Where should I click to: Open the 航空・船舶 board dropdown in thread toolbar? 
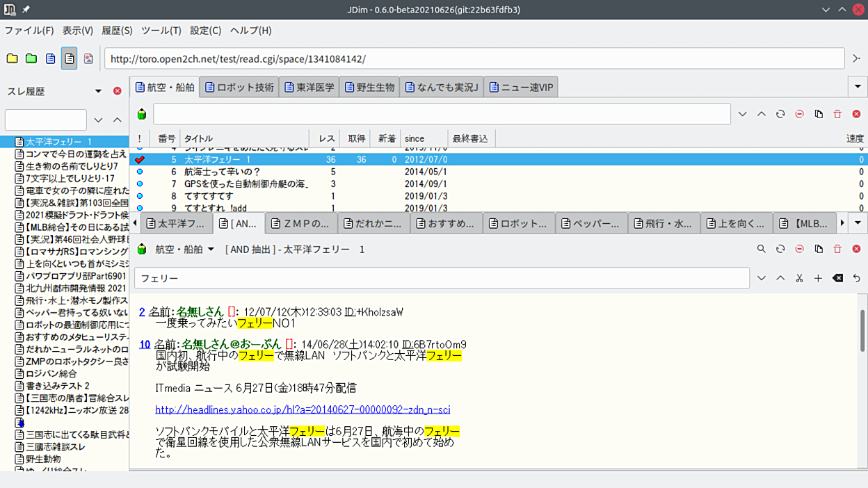pyautogui.click(x=211, y=249)
